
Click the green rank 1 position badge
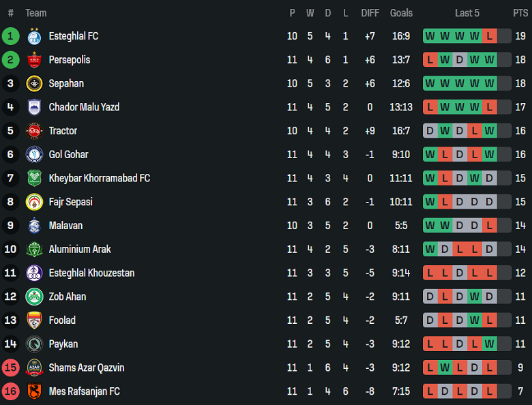point(11,36)
